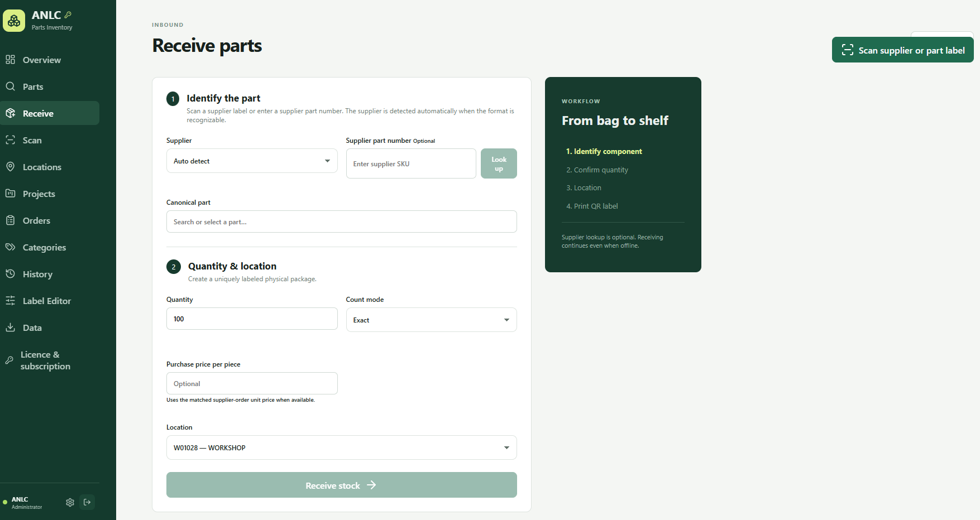The image size is (980, 520).
Task: Open the Count mode Exact dropdown
Action: (431, 320)
